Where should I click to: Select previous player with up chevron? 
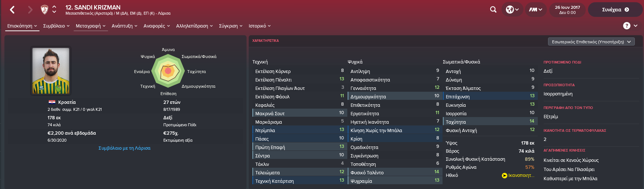[54, 7]
